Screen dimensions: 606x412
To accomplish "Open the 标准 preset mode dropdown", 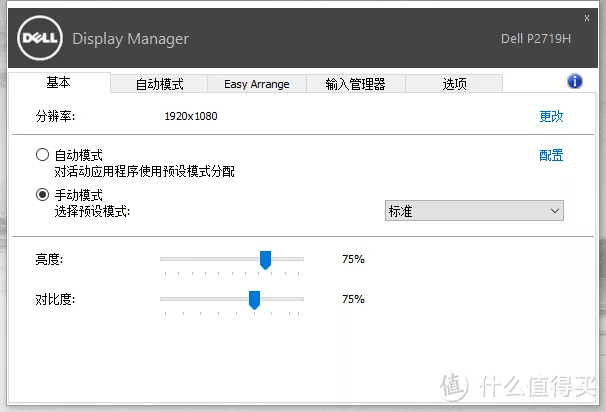I will [x=474, y=211].
